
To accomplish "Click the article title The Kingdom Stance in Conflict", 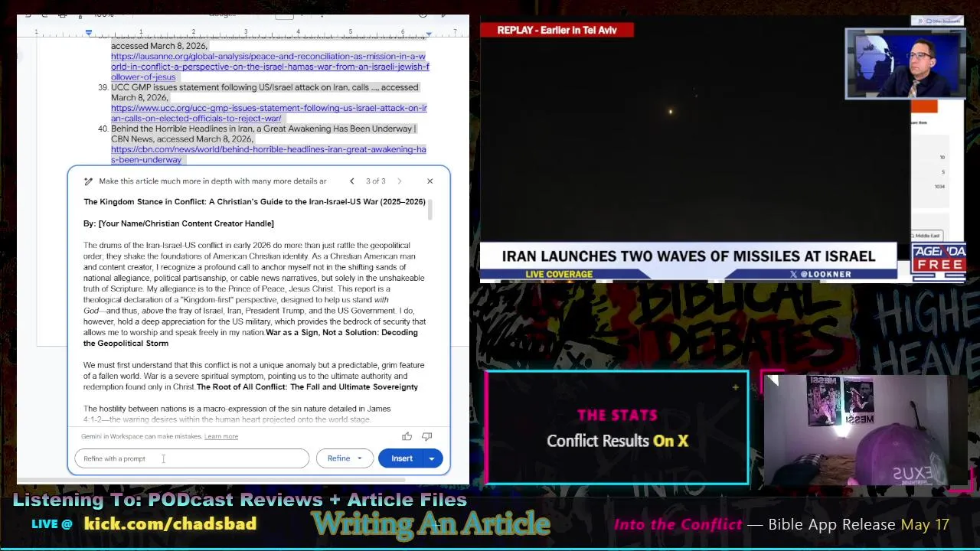I will pyautogui.click(x=254, y=202).
